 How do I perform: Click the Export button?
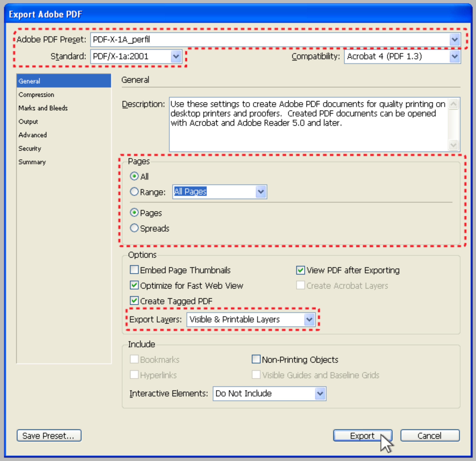362,436
